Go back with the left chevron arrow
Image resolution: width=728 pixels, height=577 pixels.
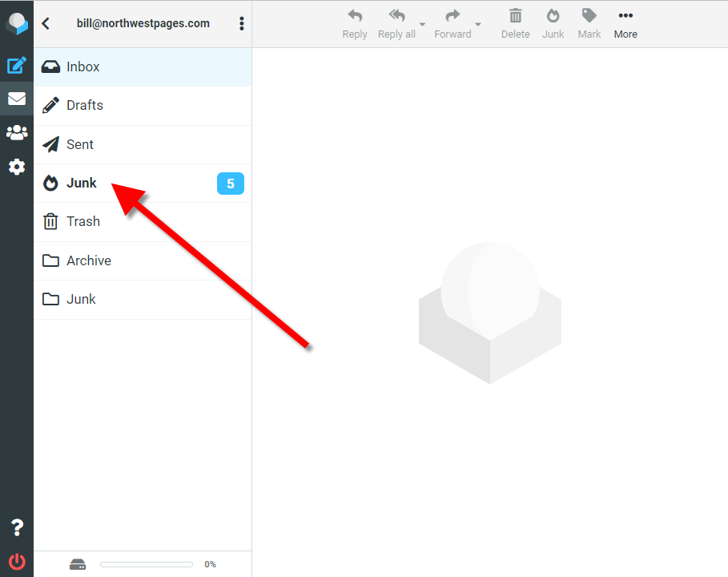pos(46,23)
